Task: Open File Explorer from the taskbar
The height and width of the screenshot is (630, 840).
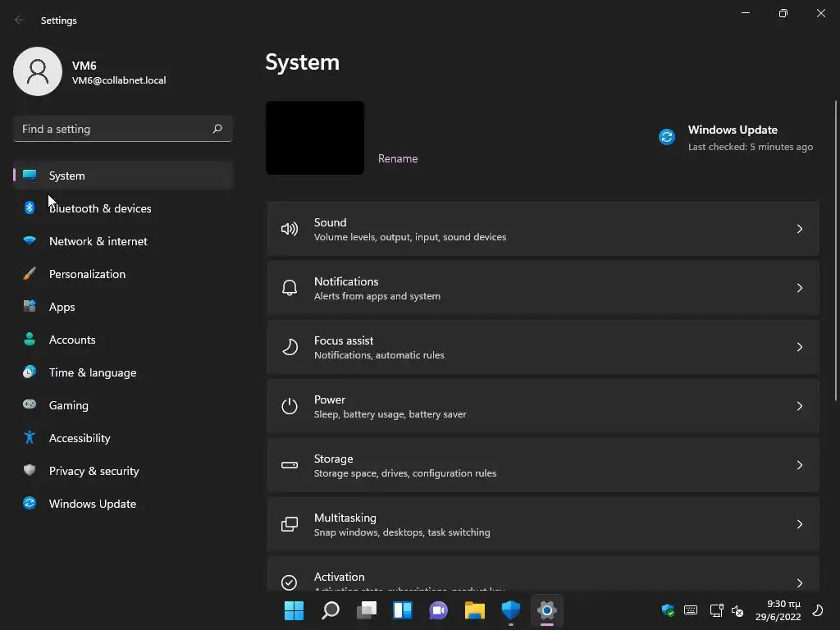Action: click(x=475, y=610)
